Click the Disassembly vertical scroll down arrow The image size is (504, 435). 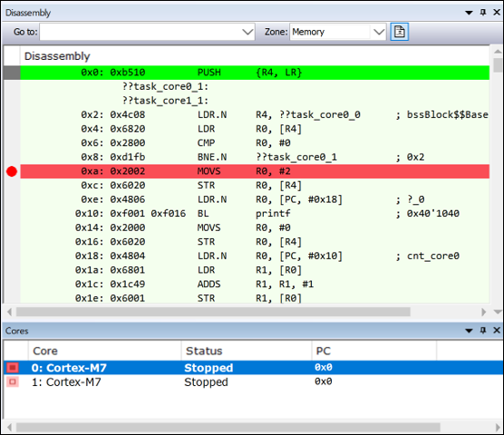498,312
